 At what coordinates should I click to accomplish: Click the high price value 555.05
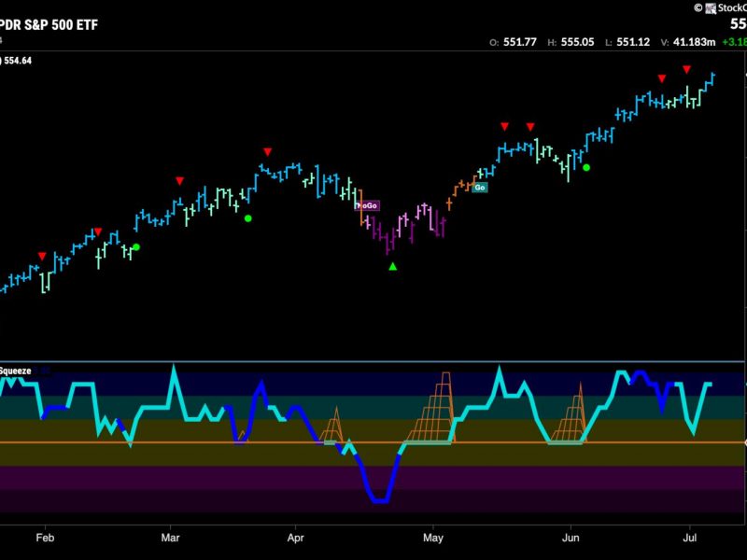[577, 42]
